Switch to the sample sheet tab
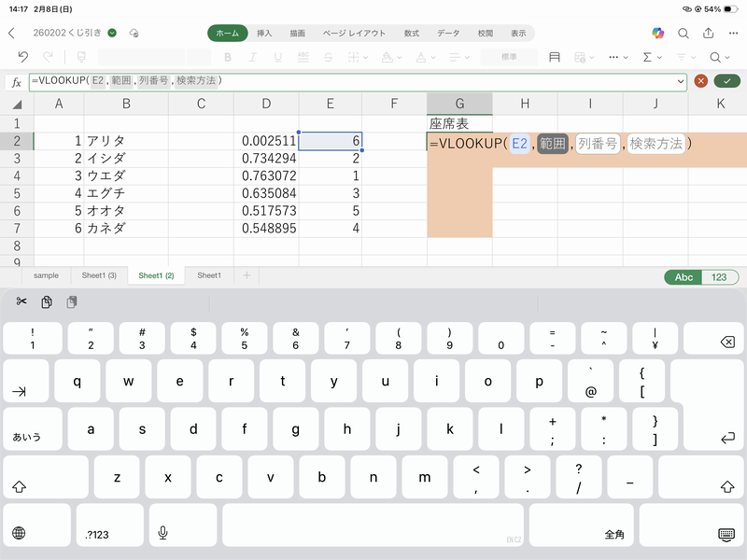747x560 pixels. pyautogui.click(x=46, y=275)
